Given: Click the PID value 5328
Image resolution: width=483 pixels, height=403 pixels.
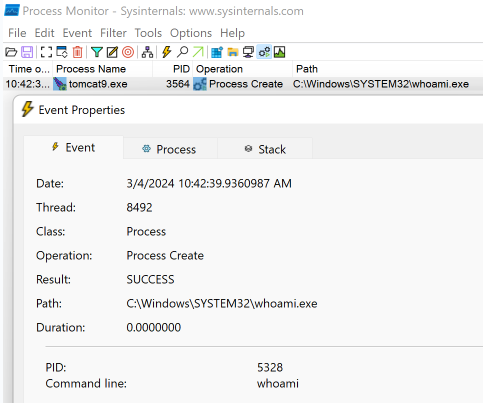Looking at the screenshot, I should (x=270, y=367).
